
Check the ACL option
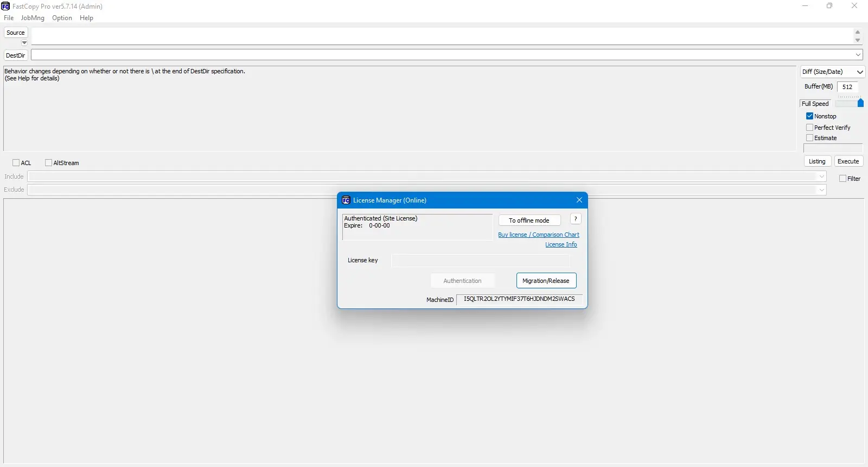[x=16, y=163]
